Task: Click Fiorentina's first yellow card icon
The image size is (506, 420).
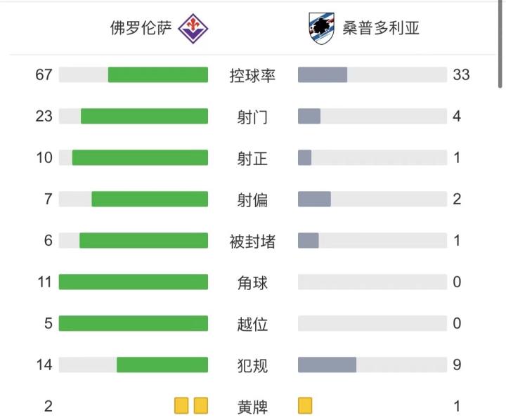Action: point(181,406)
